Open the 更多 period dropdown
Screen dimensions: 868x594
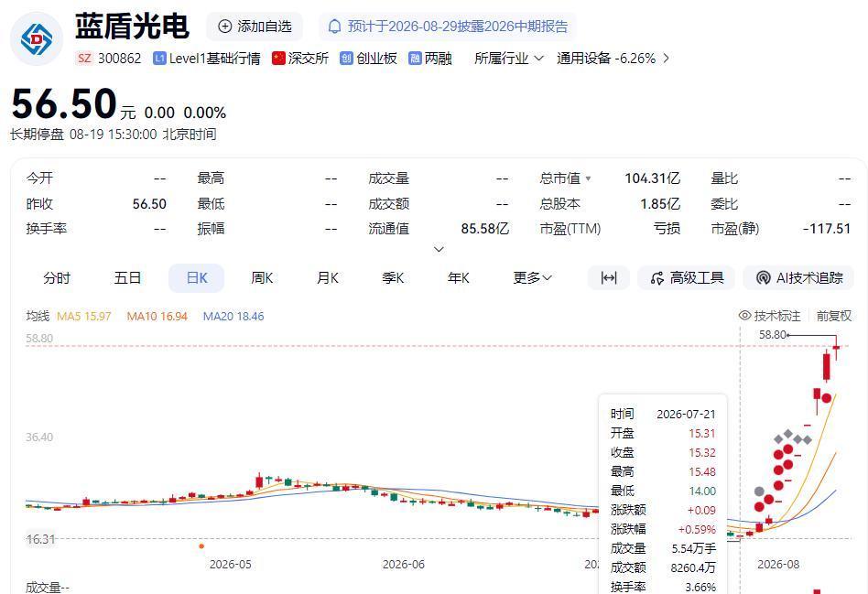[532, 278]
